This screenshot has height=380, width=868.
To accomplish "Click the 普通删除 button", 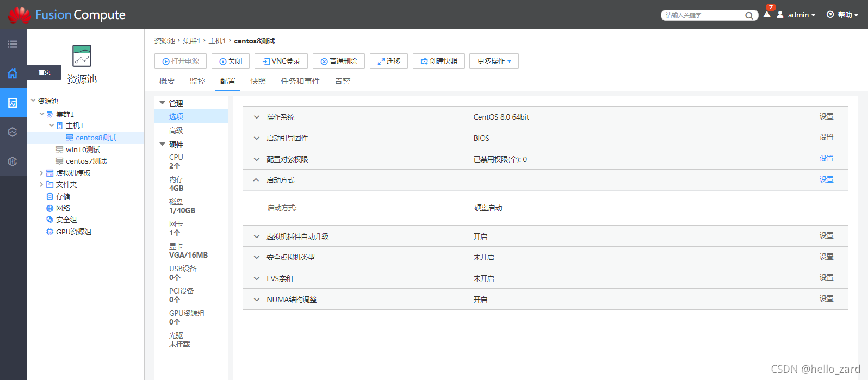I will click(339, 61).
